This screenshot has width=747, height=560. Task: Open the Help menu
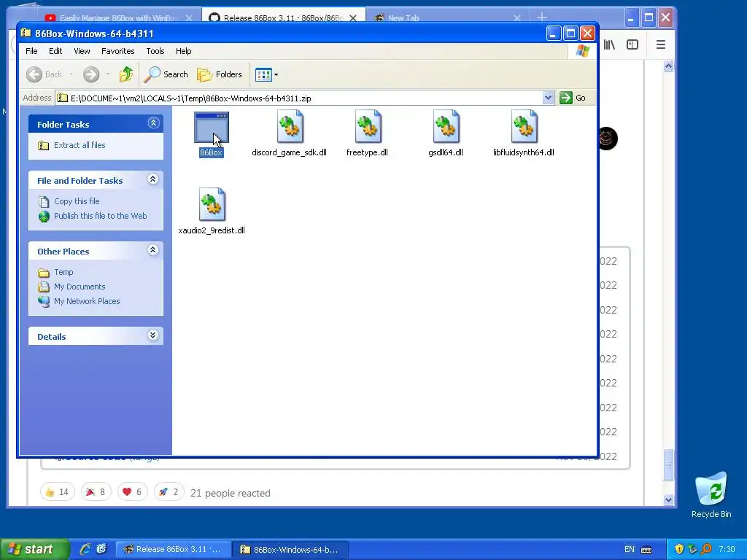(183, 51)
